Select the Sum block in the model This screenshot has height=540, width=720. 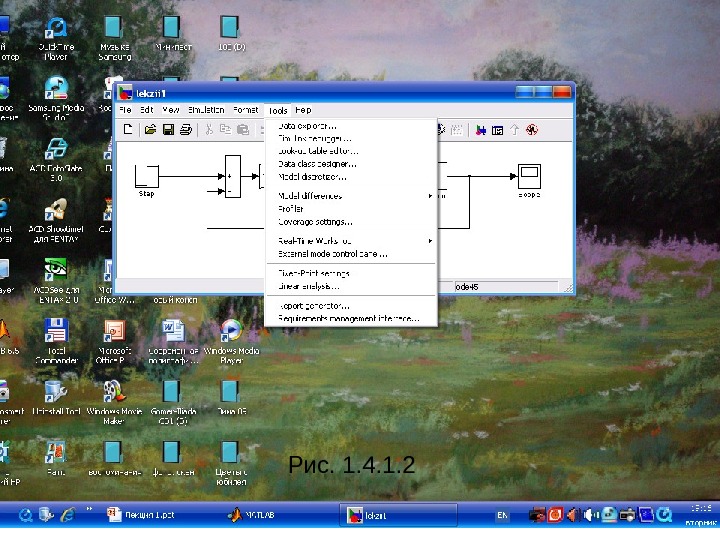point(233,176)
